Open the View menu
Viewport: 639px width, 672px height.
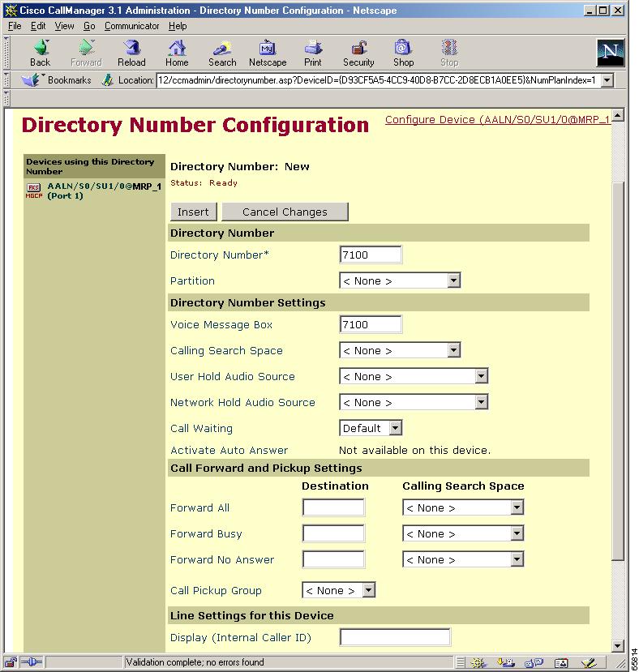click(x=64, y=26)
